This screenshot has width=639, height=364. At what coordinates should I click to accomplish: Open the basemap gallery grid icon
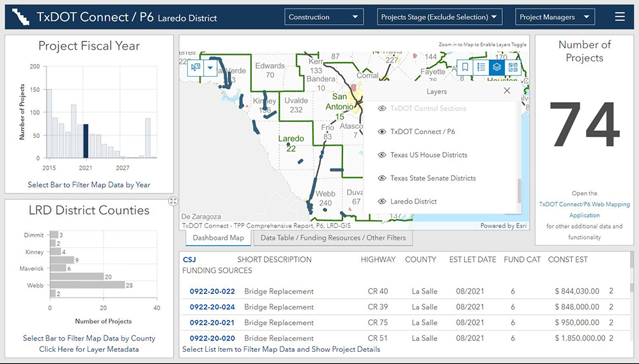512,67
